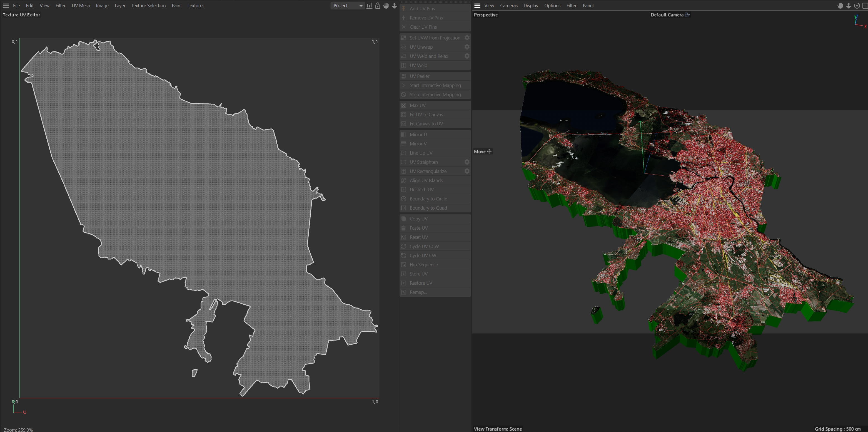
Task: Toggle the lock icon in UV editor
Action: (378, 6)
